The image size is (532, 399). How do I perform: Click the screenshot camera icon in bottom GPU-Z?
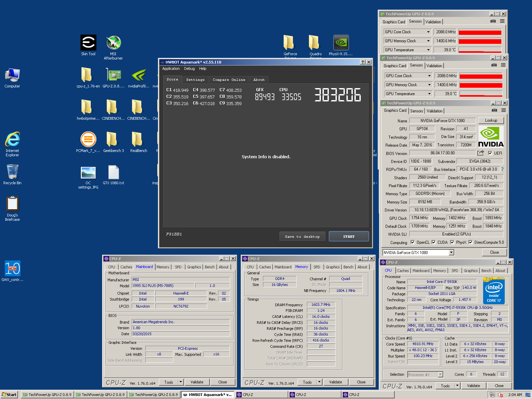coord(494,110)
